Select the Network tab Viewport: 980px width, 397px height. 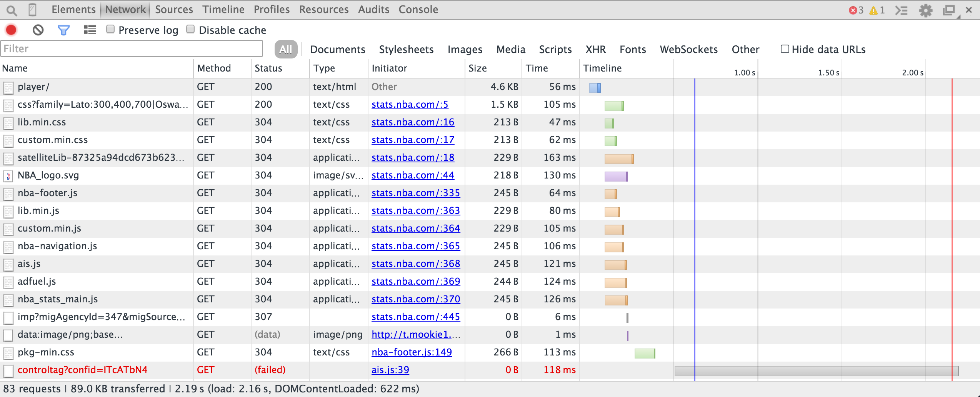tap(125, 10)
